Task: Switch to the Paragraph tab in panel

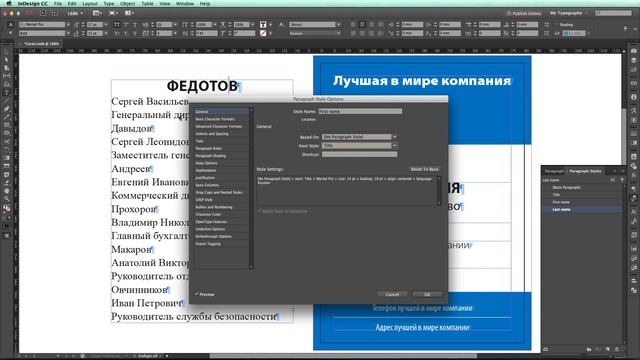Action: [554, 171]
